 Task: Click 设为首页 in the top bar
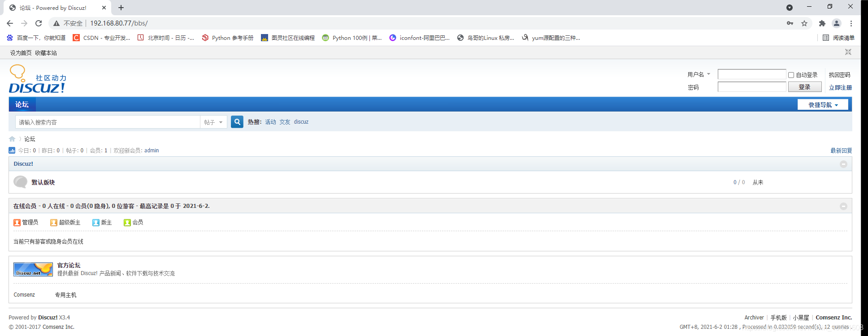click(21, 53)
